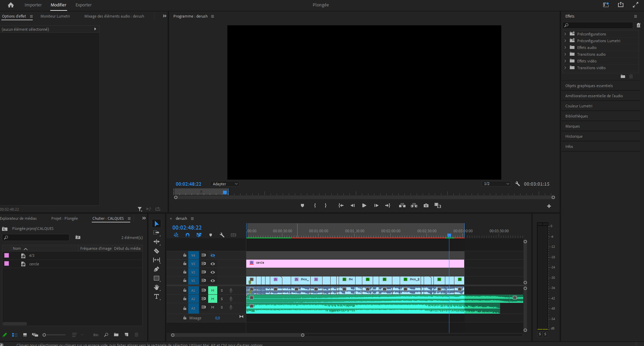Open the 1/2 playback resolution dropdown
This screenshot has width=644, height=346.
tap(496, 184)
